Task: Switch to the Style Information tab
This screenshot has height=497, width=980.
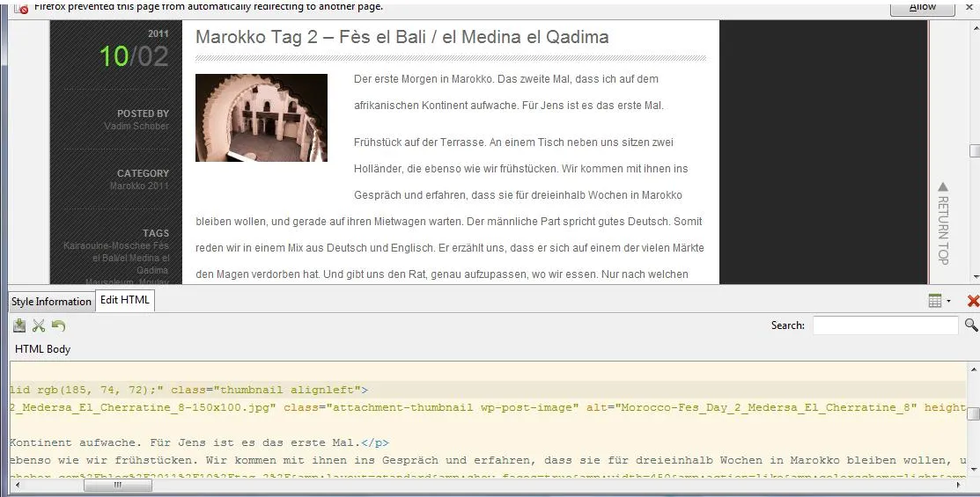Action: (51, 302)
